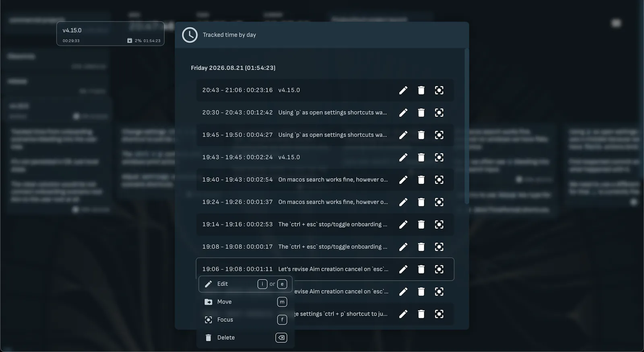Open the v4.15.0 card behind the modal
644x352 pixels.
pos(110,34)
